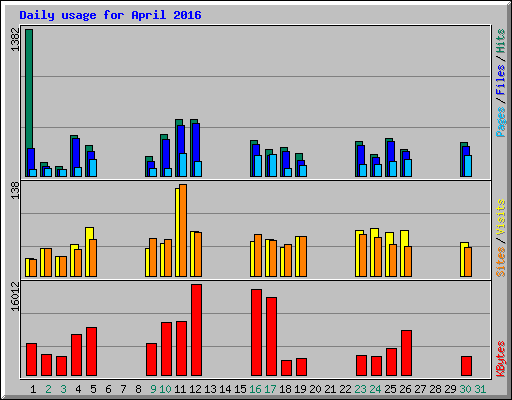Select the 138 axis value
The height and width of the screenshot is (400, 512).
(15, 190)
